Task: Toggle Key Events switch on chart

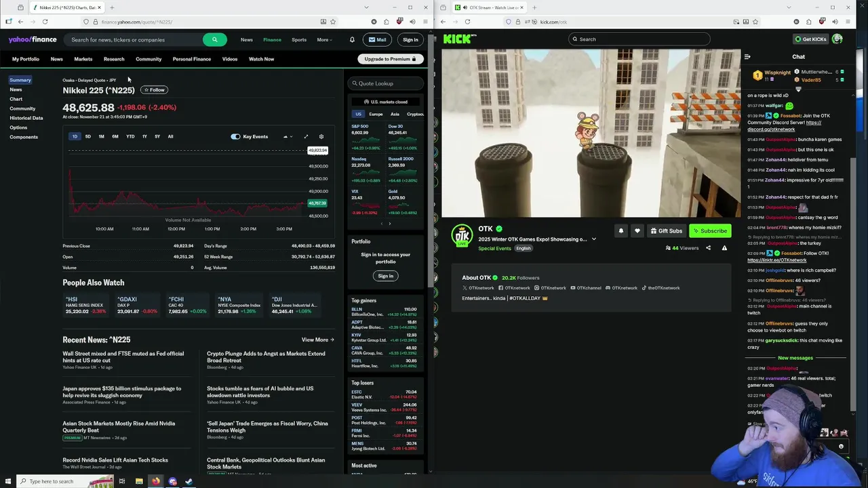Action: (235, 136)
